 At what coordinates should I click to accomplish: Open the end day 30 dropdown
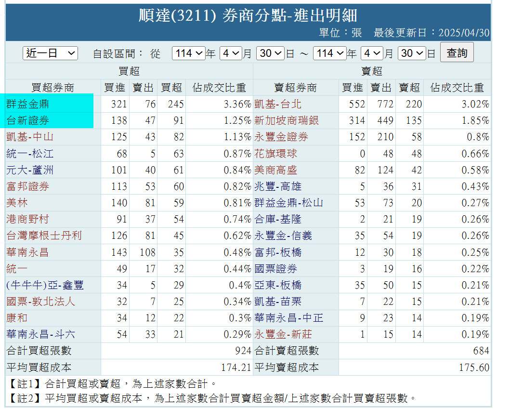point(411,53)
